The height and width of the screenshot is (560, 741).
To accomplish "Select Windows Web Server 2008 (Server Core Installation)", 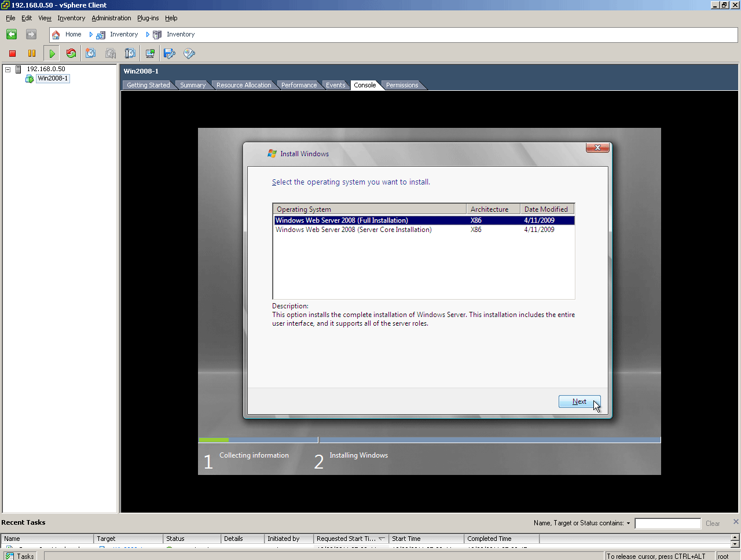I will (x=424, y=230).
